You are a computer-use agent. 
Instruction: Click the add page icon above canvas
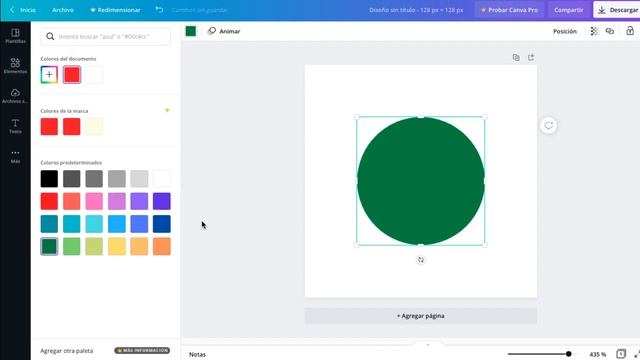(x=531, y=58)
